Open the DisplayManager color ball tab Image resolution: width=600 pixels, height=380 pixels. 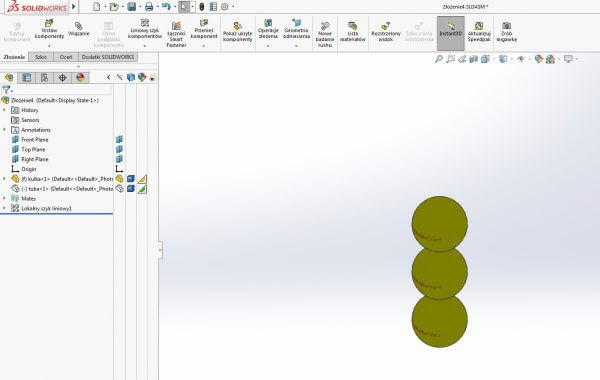point(80,78)
